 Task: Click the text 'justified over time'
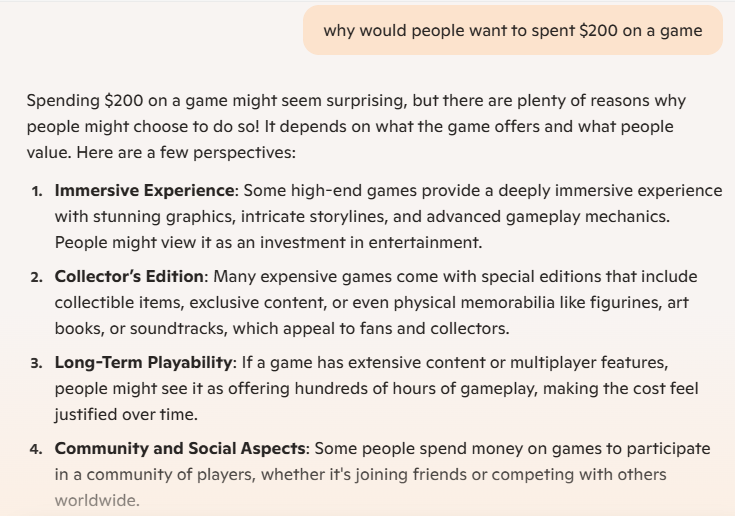(x=124, y=415)
